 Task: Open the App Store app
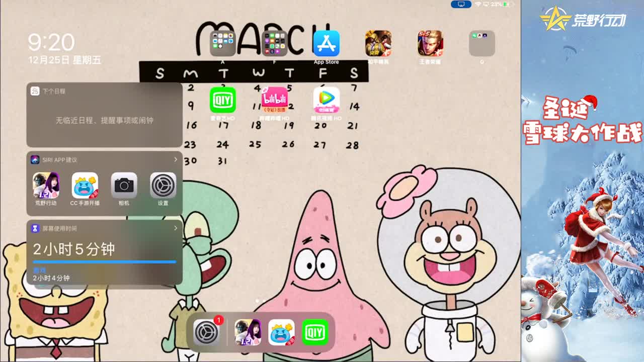coord(326,43)
